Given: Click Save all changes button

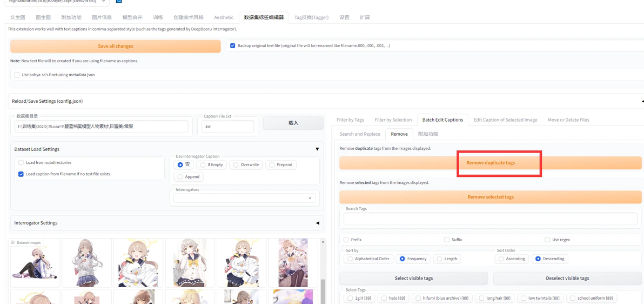Looking at the screenshot, I should [x=116, y=46].
